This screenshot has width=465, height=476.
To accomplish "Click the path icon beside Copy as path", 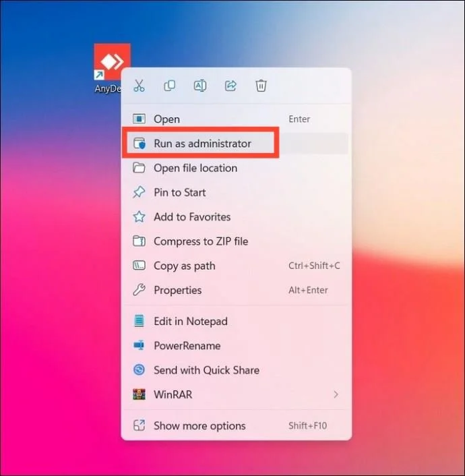I will [x=139, y=266].
